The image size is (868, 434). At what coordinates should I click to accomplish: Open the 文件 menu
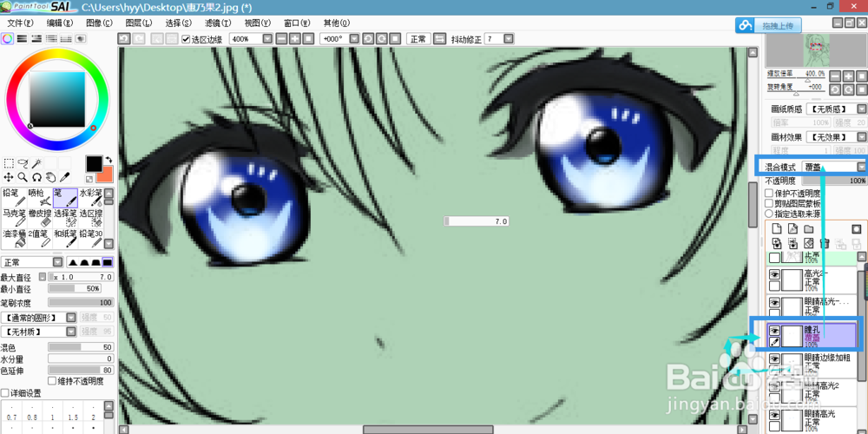[20, 23]
